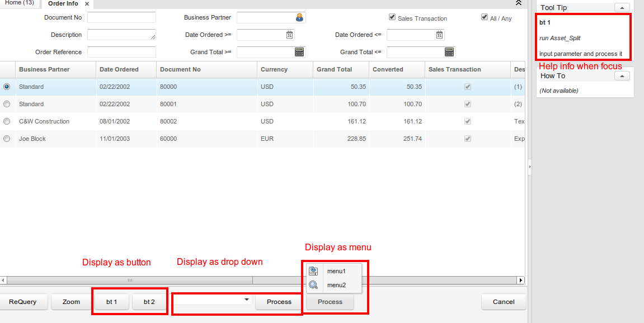644x323 pixels.
Task: Click the export icon beside menu1
Action: [x=313, y=270]
